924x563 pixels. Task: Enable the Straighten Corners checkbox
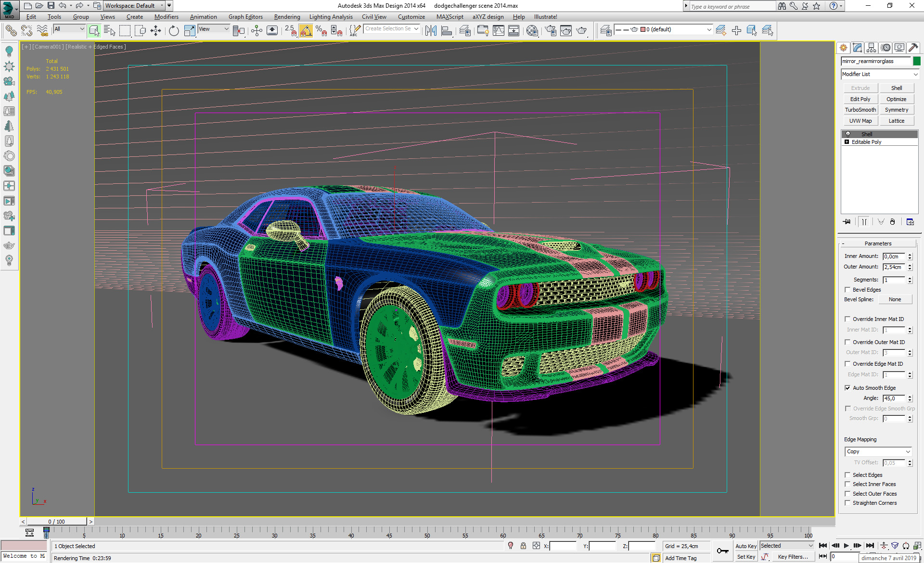pyautogui.click(x=847, y=503)
